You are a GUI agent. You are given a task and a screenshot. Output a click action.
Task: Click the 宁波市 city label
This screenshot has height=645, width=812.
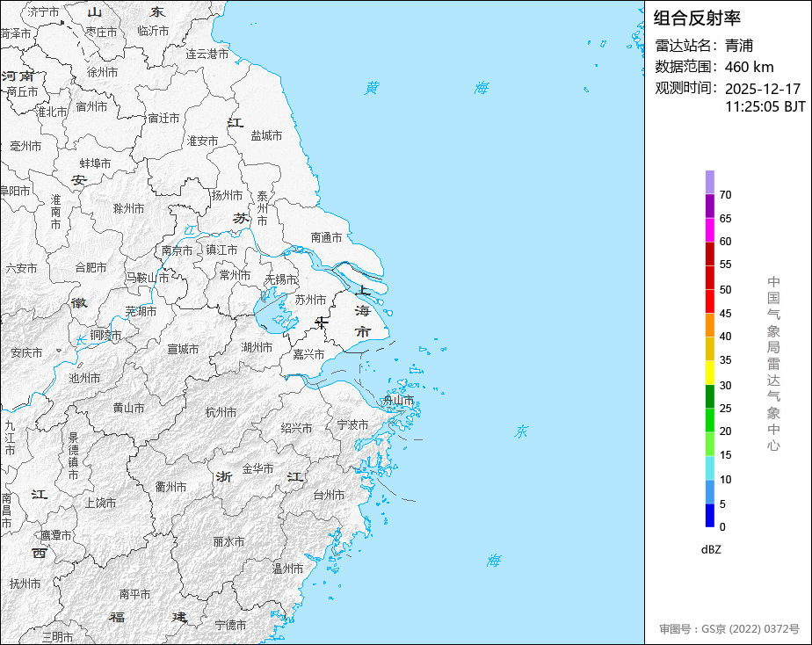(352, 425)
